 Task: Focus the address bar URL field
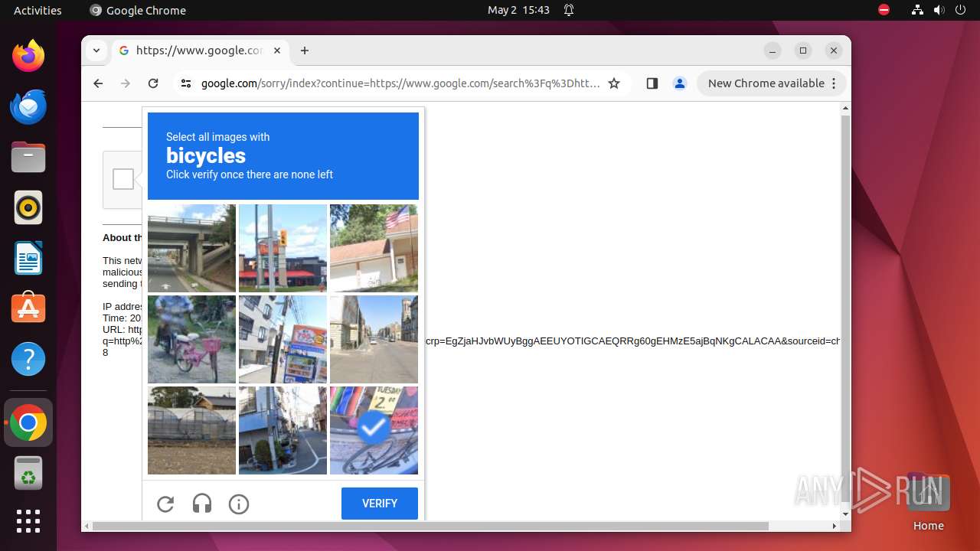[400, 83]
